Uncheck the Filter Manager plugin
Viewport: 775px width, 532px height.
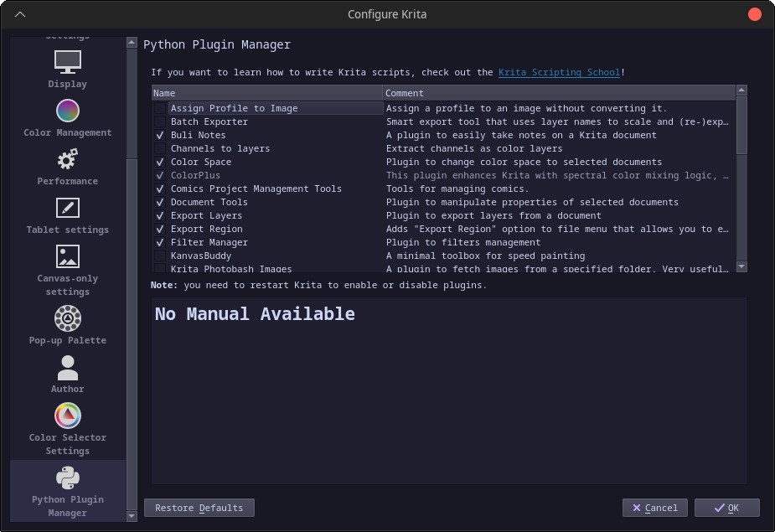[160, 243]
